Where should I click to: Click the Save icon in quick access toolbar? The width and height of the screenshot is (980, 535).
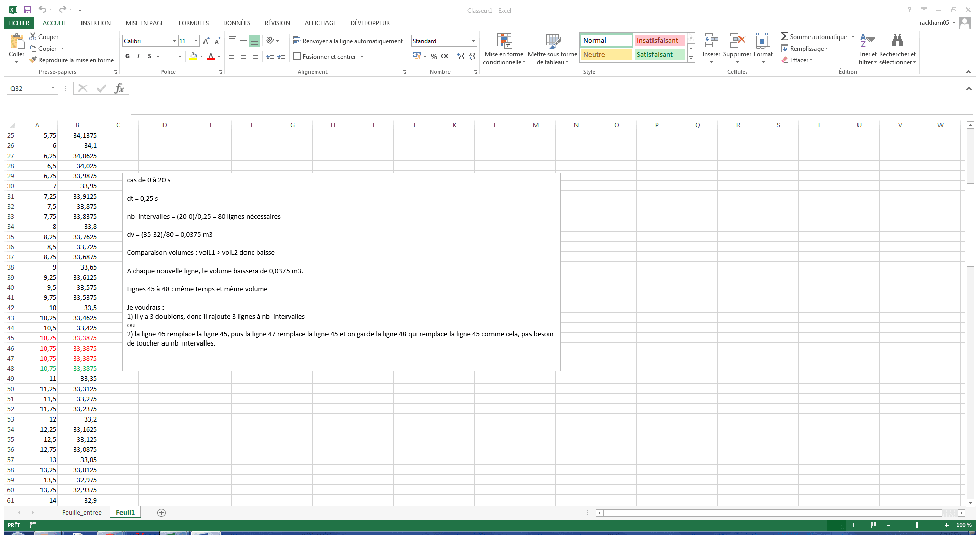click(x=28, y=10)
